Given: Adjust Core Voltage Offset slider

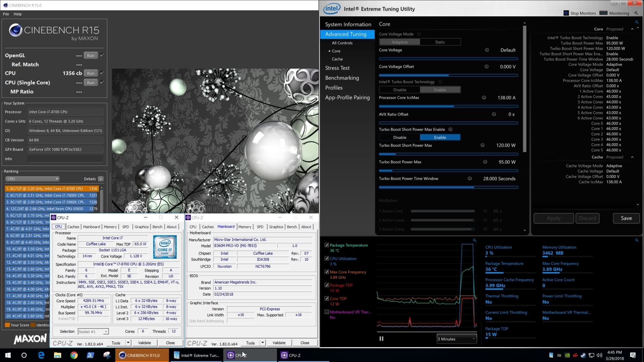Looking at the screenshot, I should coord(448,75).
